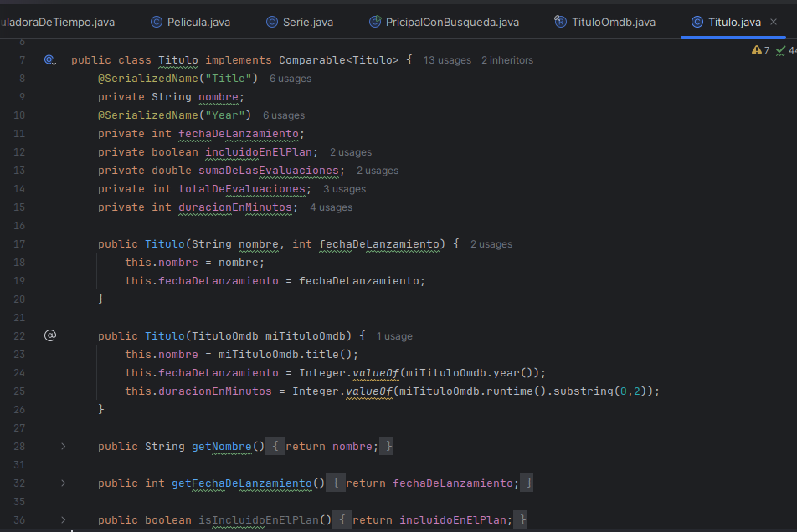This screenshot has height=532, width=797.
Task: Click the folded opening brace of isIncluidoEnElPlan()
Action: [x=342, y=519]
